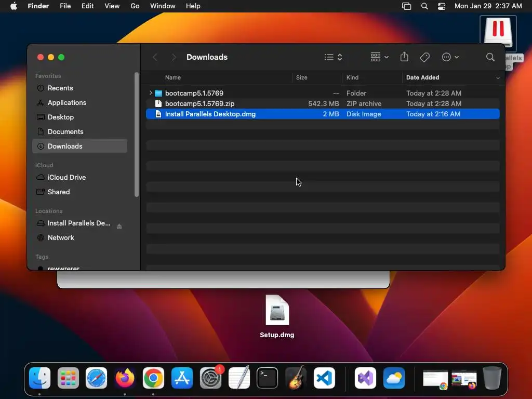Open Trash from the Dock
This screenshot has width=532, height=399.
[493, 378]
